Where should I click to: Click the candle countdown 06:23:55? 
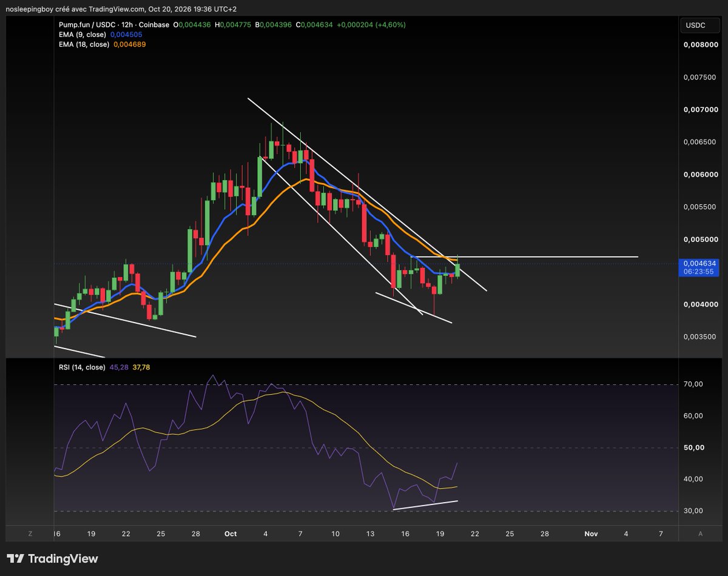pyautogui.click(x=698, y=272)
